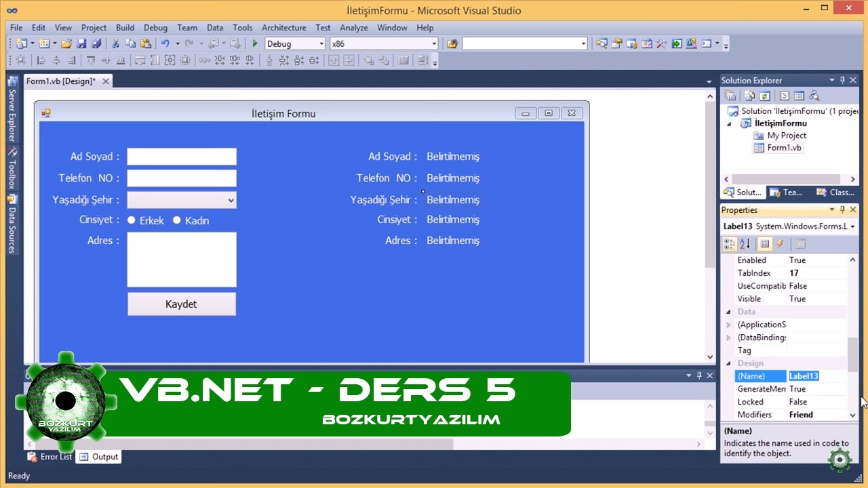868x488 pixels.
Task: Expand the (ApplicationSettings) property
Action: pyautogui.click(x=729, y=325)
